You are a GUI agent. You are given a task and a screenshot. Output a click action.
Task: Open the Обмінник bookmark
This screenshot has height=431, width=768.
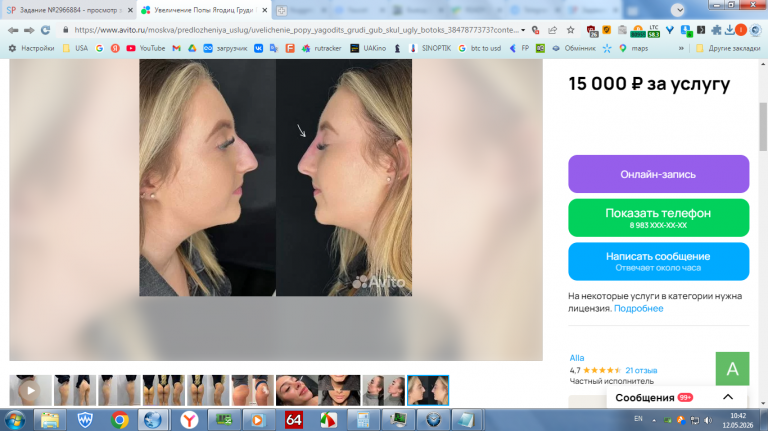click(574, 48)
